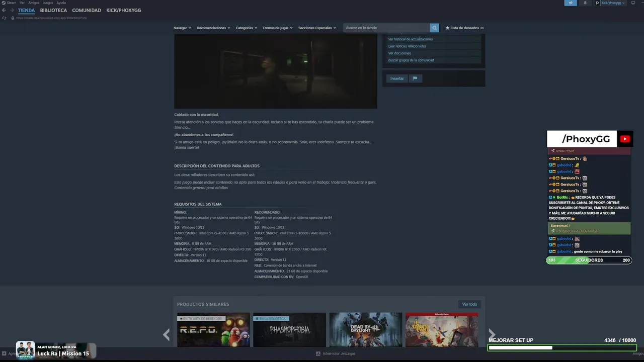Click the Steam logo in the menu bar
The width and height of the screenshot is (644, 362).
pos(4,3)
